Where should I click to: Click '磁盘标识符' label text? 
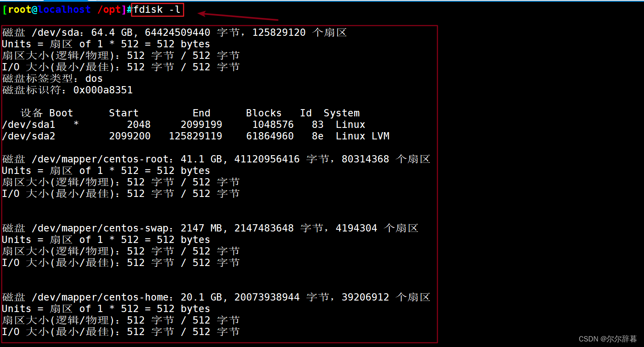(x=32, y=90)
